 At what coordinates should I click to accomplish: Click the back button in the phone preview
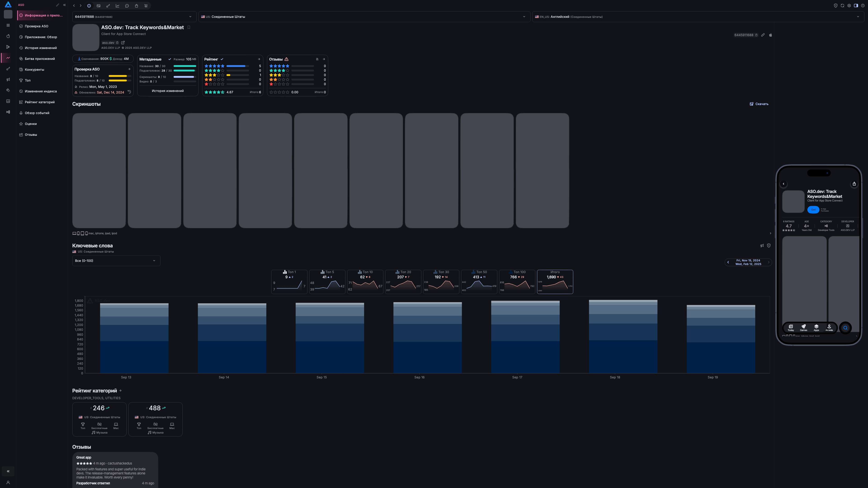784,184
